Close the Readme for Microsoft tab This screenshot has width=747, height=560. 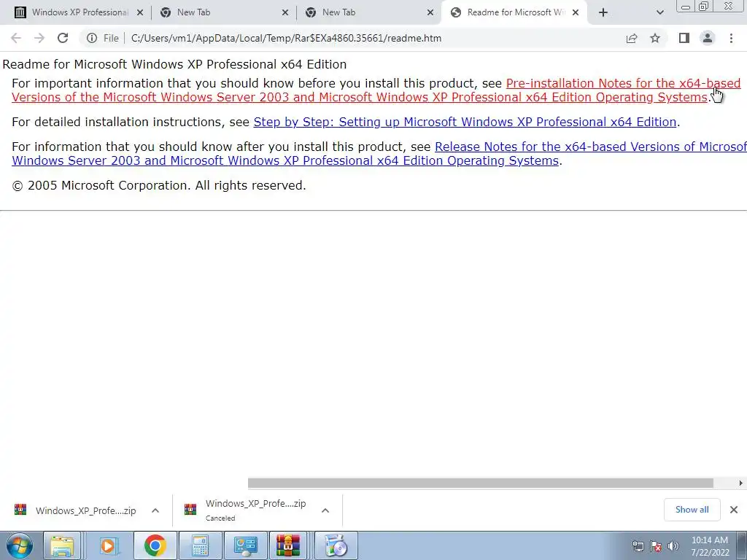click(x=576, y=12)
